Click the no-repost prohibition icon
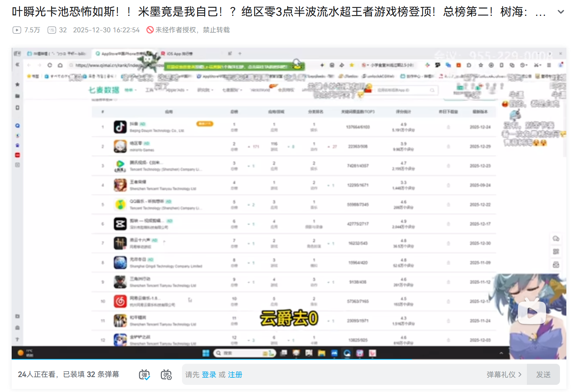The image size is (572, 392). [150, 30]
